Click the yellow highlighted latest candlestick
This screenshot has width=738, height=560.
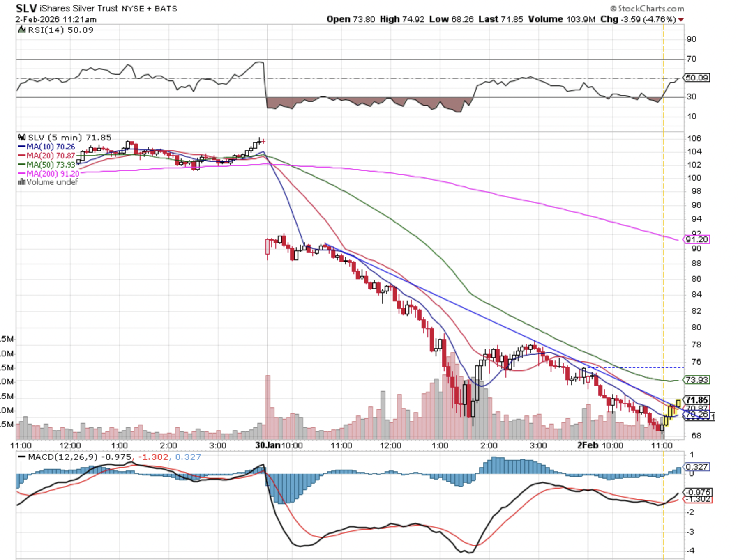tap(678, 404)
